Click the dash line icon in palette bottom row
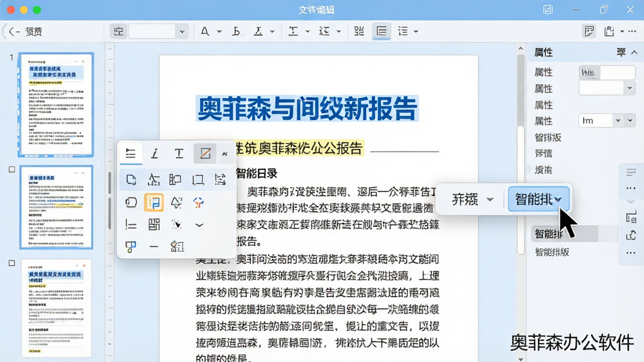 click(154, 246)
